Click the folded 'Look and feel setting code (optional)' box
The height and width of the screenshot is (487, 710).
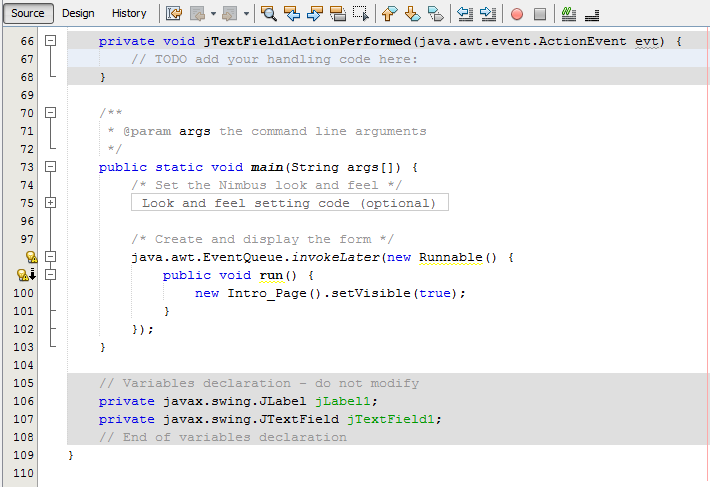click(x=290, y=202)
